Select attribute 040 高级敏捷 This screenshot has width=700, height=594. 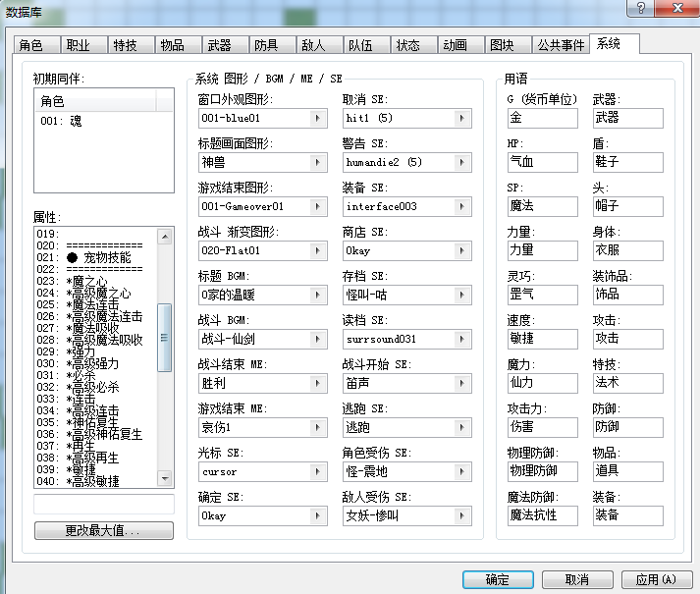coord(96,481)
